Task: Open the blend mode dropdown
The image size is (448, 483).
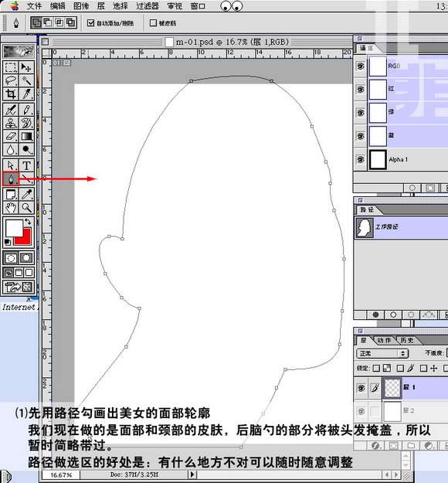Action: 382,353
